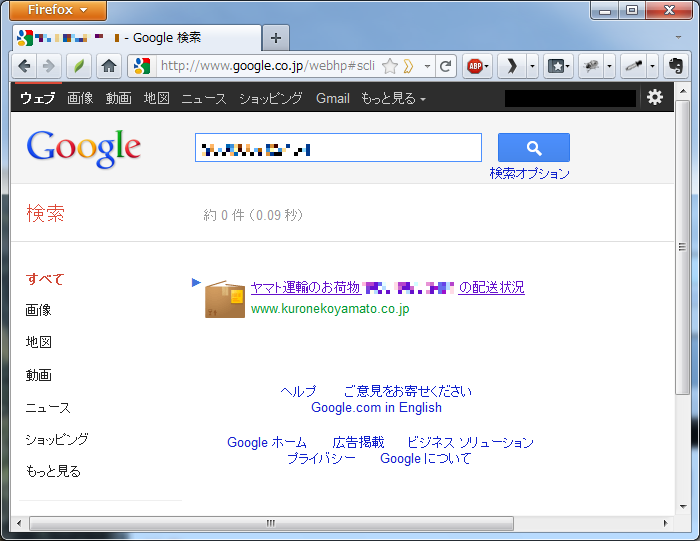Click the green leaf toolbar icon
The height and width of the screenshot is (541, 700).
(x=79, y=67)
